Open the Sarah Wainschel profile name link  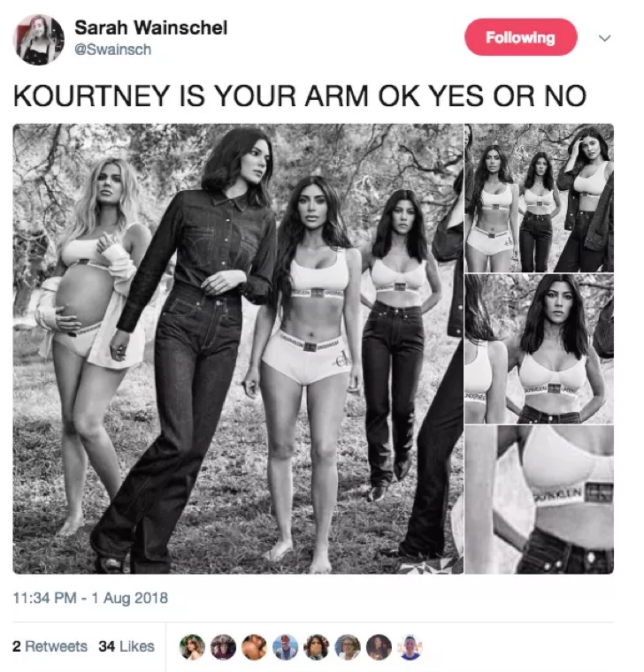(x=151, y=28)
